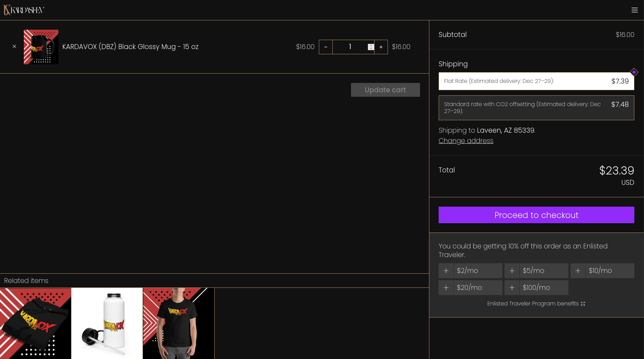Decrease mug quantity with minus button
Screen dimensions: 644x359
click(x=325, y=47)
